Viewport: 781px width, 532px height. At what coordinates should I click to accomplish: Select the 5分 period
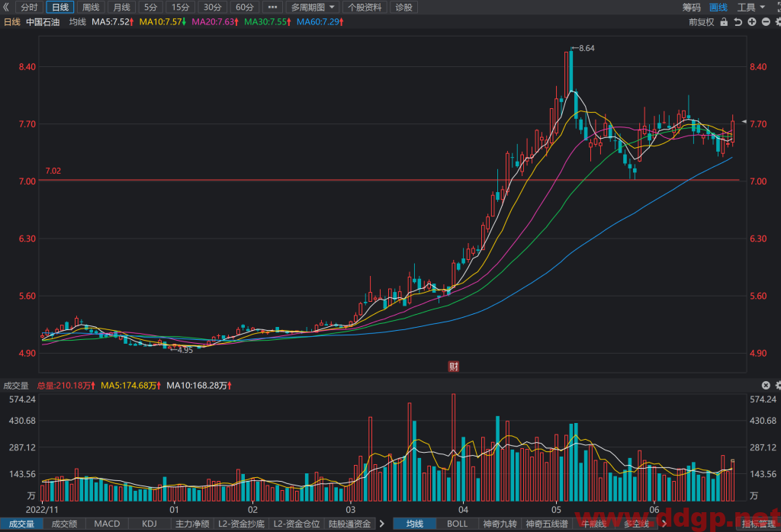pyautogui.click(x=150, y=7)
